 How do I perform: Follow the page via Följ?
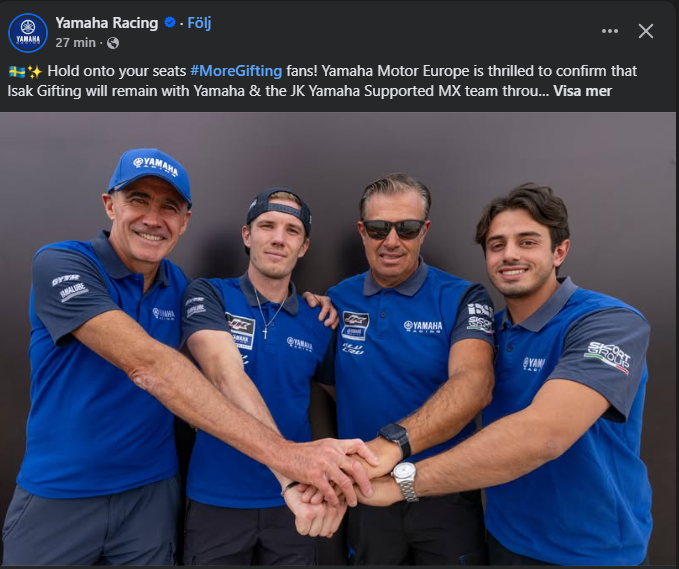pos(199,23)
